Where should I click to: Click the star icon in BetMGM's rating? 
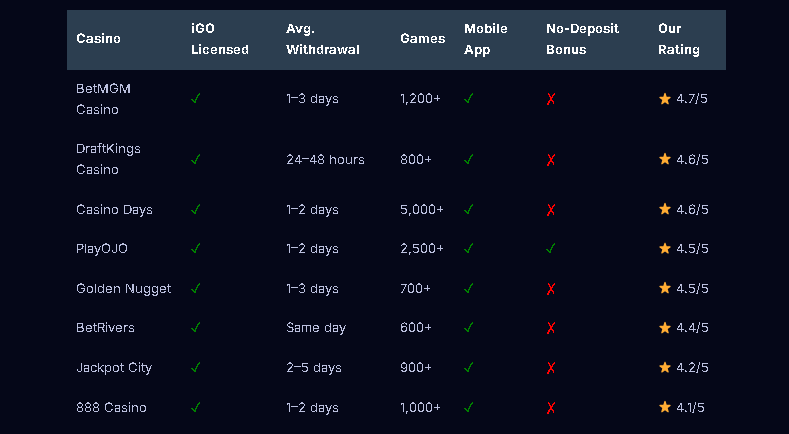pos(664,99)
